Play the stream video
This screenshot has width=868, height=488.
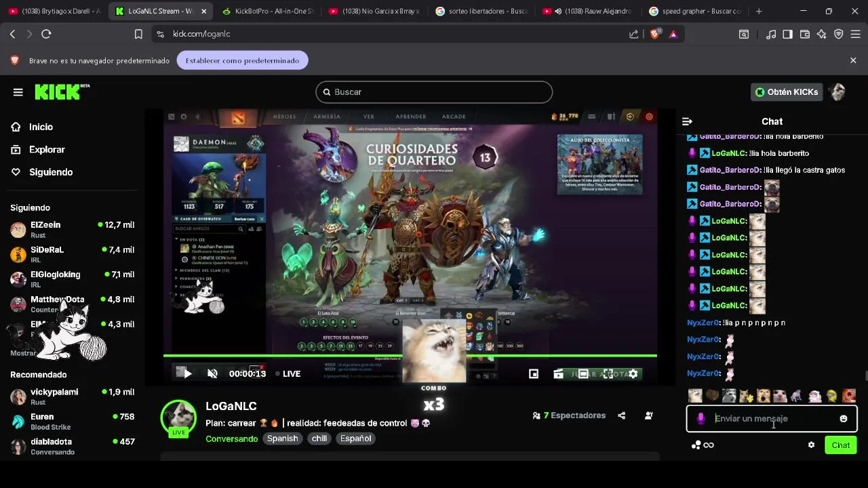[188, 373]
